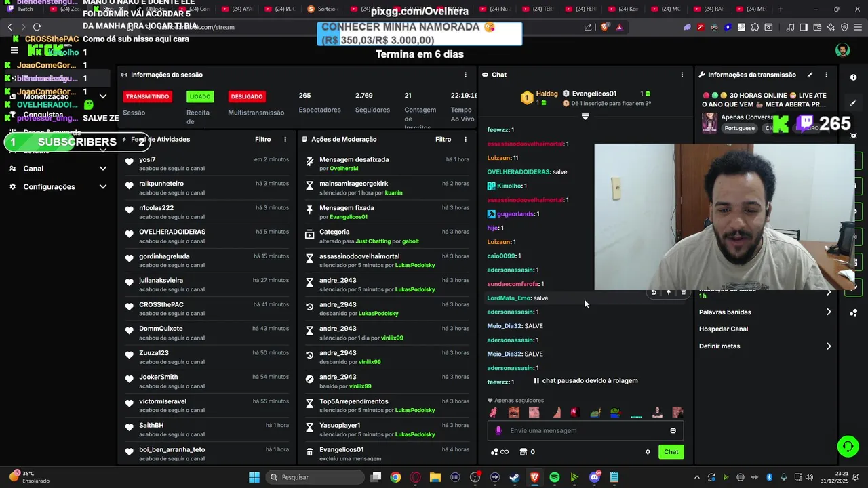Open the Feed de Atividades Filtro dropdown
Image resolution: width=868 pixels, height=488 pixels.
[263, 139]
